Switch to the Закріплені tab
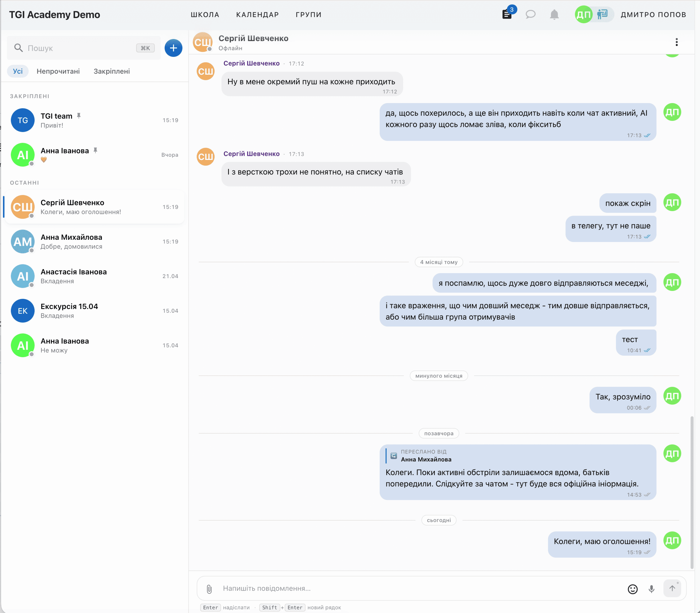The width and height of the screenshot is (700, 613). pyautogui.click(x=112, y=71)
